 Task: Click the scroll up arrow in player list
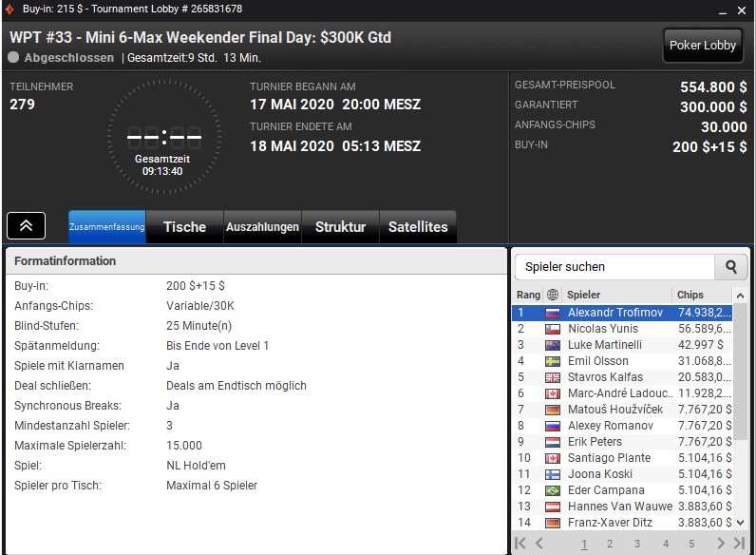coord(740,295)
